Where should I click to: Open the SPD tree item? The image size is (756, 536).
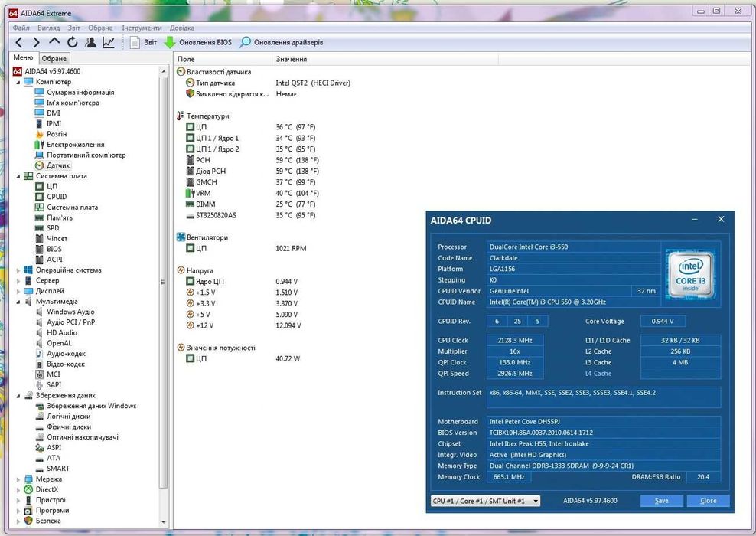[47, 228]
